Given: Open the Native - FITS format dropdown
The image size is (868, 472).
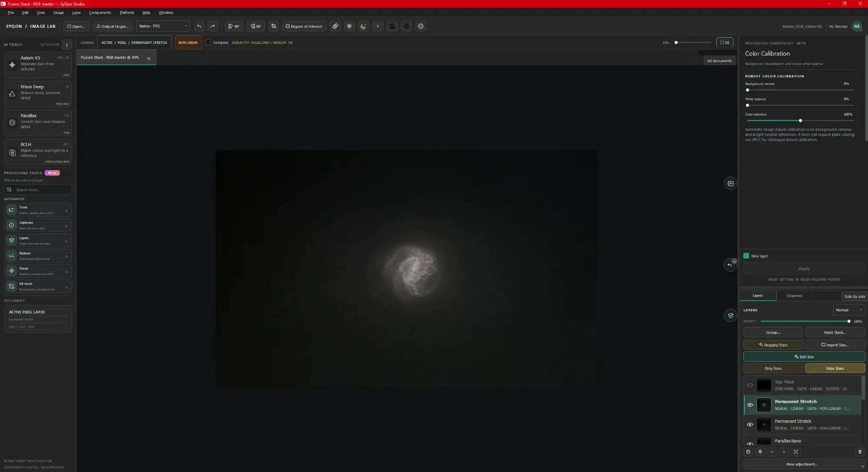Looking at the screenshot, I should click(x=163, y=26).
